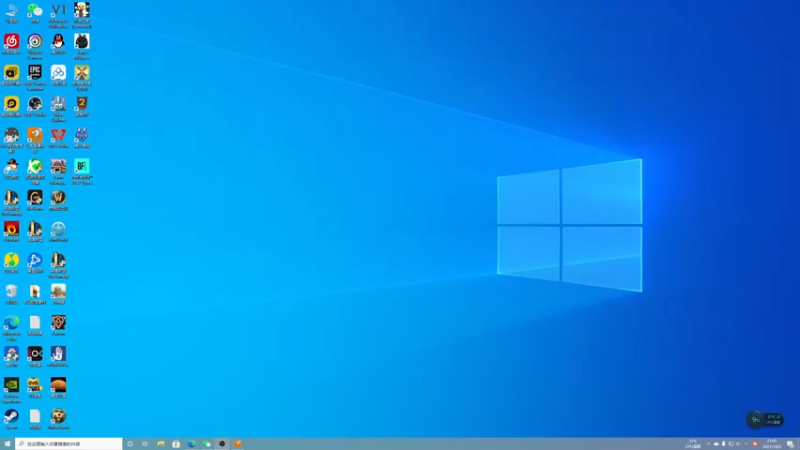Open the Windows Start menu
The image size is (800, 450).
point(7,444)
